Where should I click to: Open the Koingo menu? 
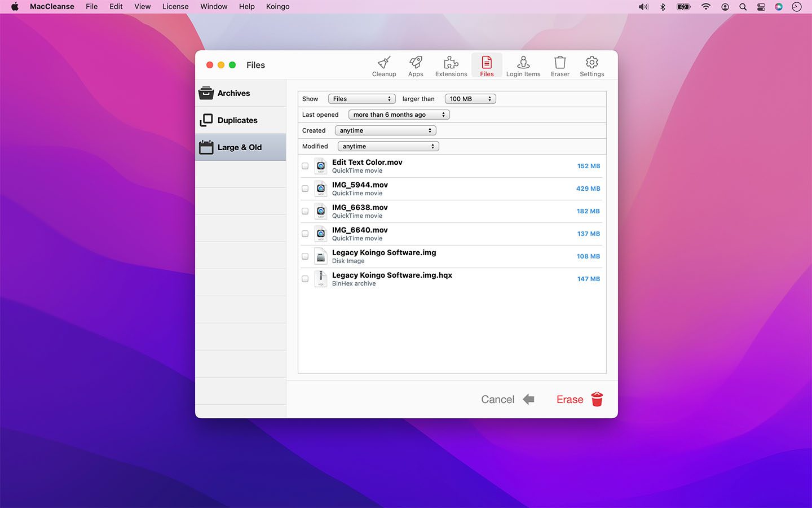click(x=277, y=7)
